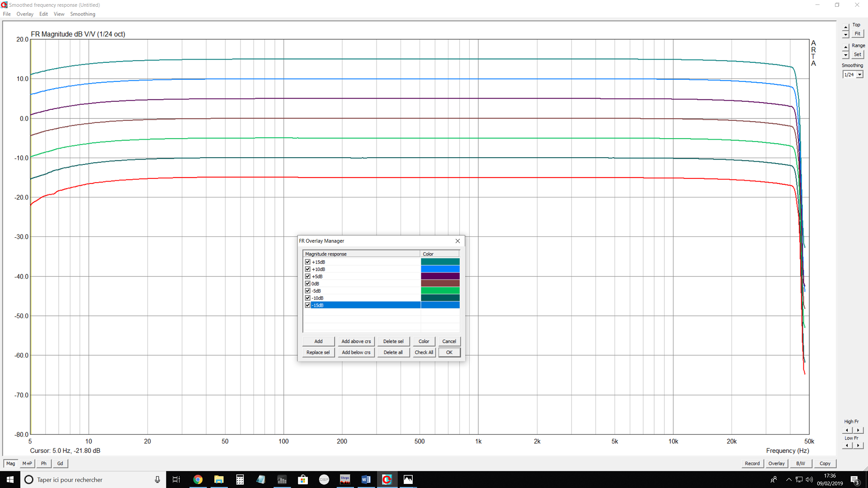The image size is (868, 488).
Task: Open the dark spectrum app taskbar icon
Action: pos(282,479)
